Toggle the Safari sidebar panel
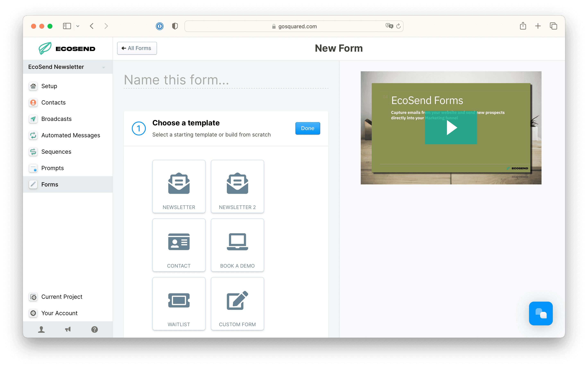This screenshot has height=368, width=588. [x=67, y=26]
